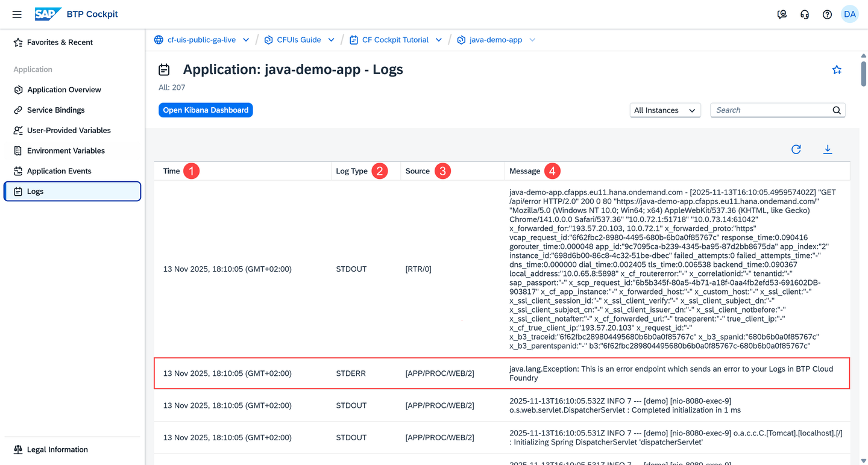The height and width of the screenshot is (465, 868).
Task: Click the Source column header
Action: [x=418, y=171]
